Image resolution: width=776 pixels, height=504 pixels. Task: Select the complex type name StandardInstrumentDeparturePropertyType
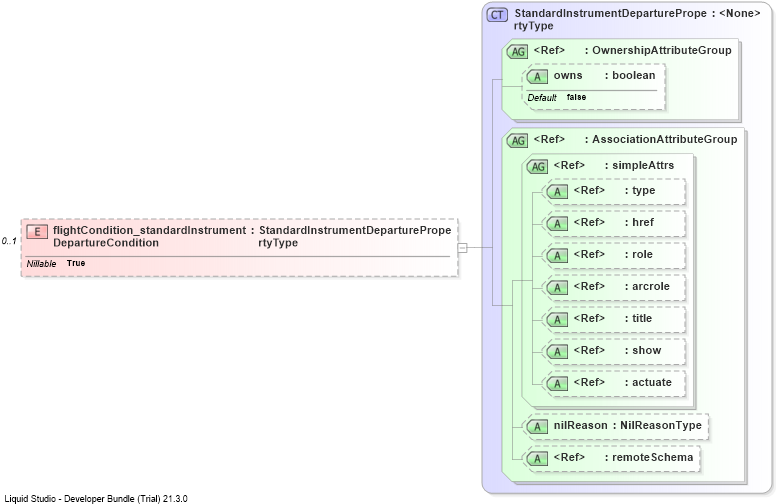click(x=610, y=20)
